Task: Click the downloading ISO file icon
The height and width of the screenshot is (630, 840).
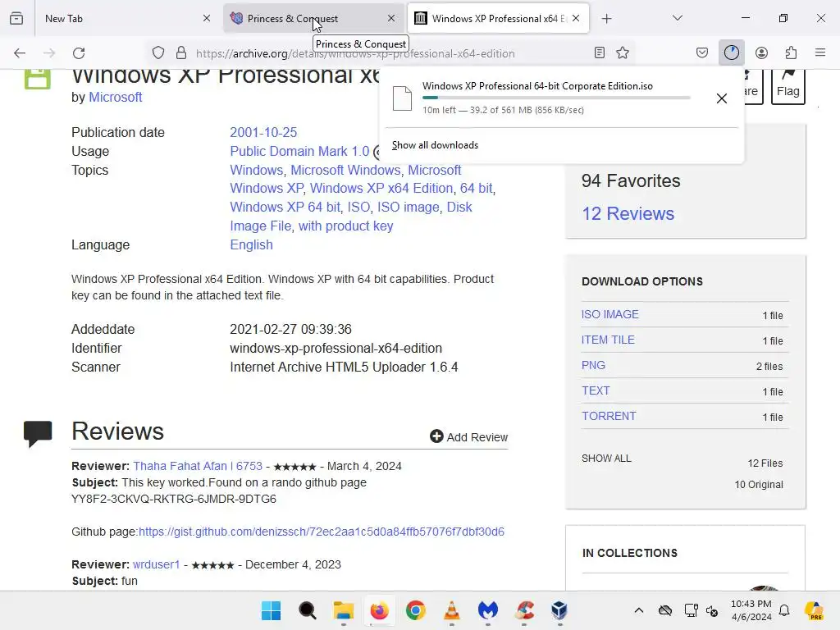Action: [x=402, y=98]
